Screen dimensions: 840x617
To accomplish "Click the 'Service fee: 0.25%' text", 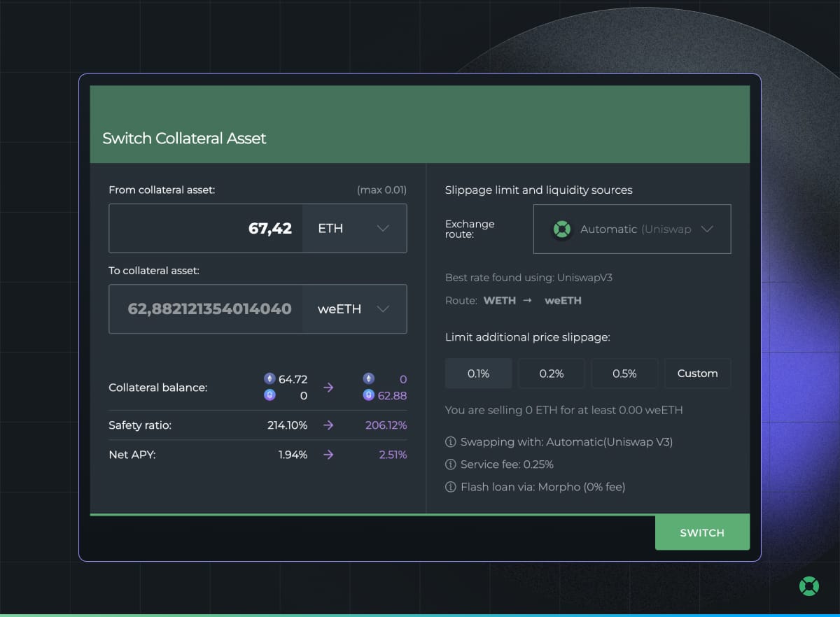I will (x=507, y=464).
